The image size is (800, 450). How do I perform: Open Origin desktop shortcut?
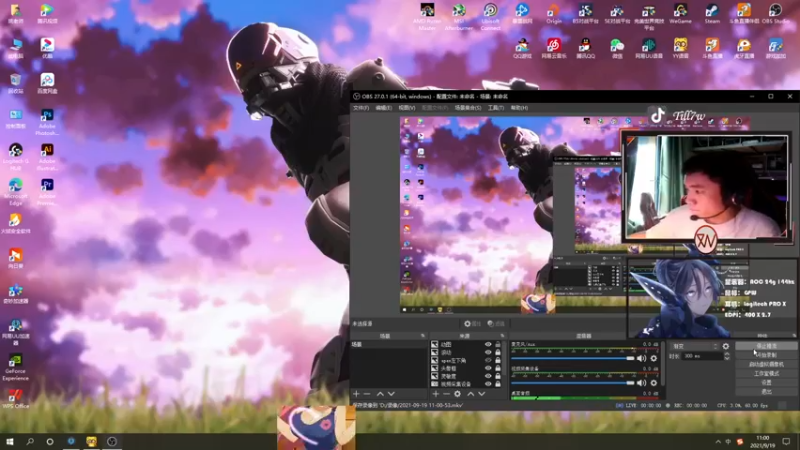tap(554, 14)
